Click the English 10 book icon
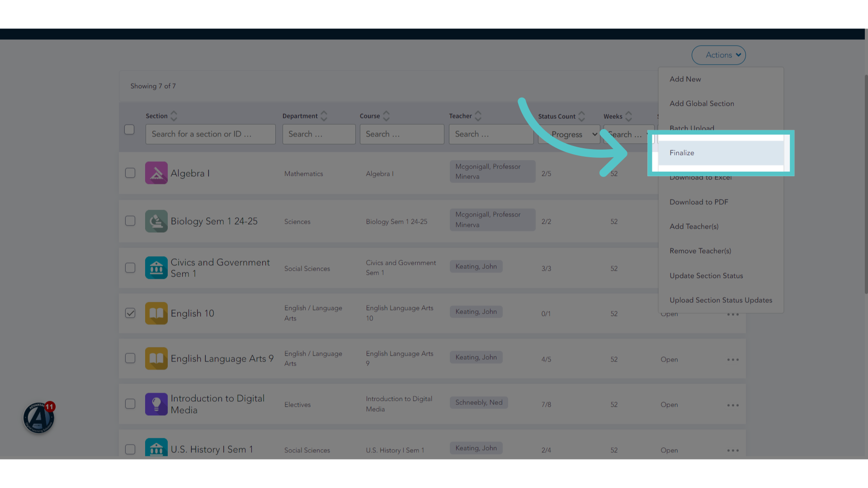868x488 pixels. coord(156,313)
